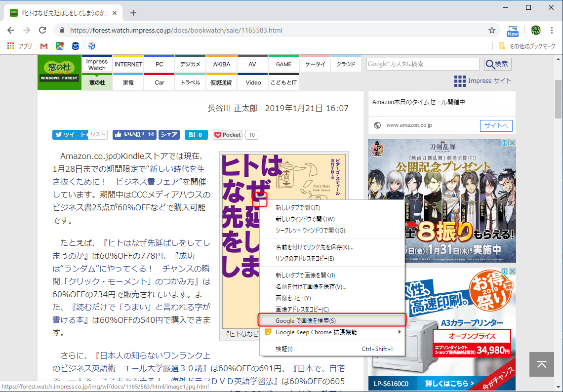Click the はてなブックマーク B! icon
Screen dimensions: 563x392
196,134
